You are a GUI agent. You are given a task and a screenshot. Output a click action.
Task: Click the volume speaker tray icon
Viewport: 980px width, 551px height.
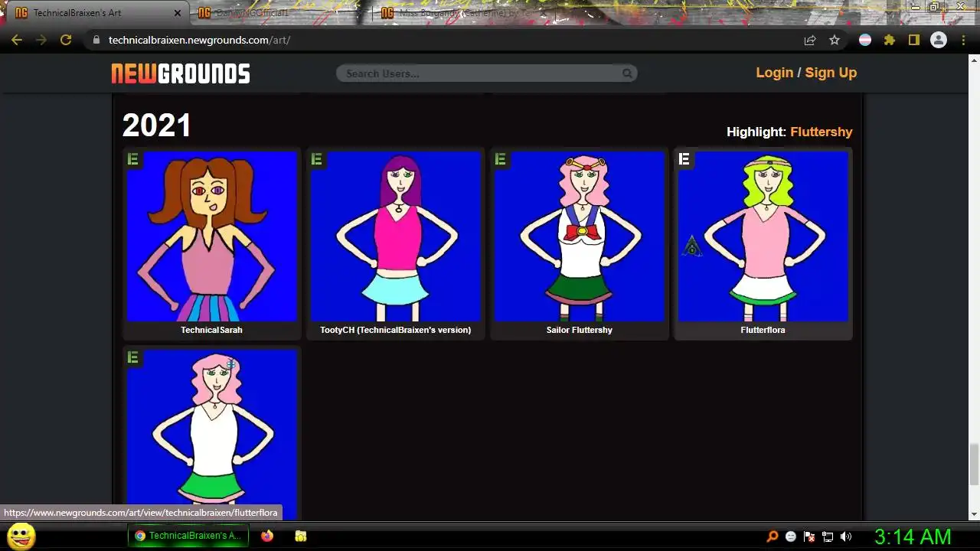point(846,536)
